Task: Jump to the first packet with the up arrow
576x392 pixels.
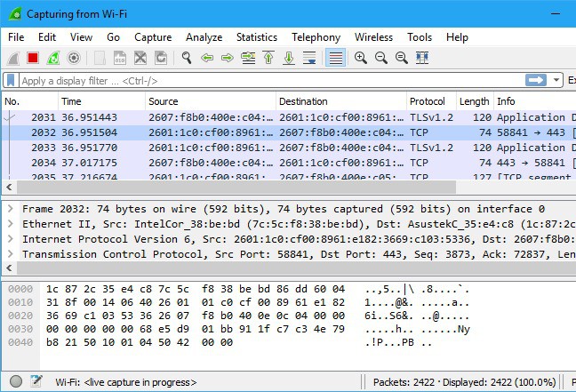Action: pyautogui.click(x=268, y=58)
